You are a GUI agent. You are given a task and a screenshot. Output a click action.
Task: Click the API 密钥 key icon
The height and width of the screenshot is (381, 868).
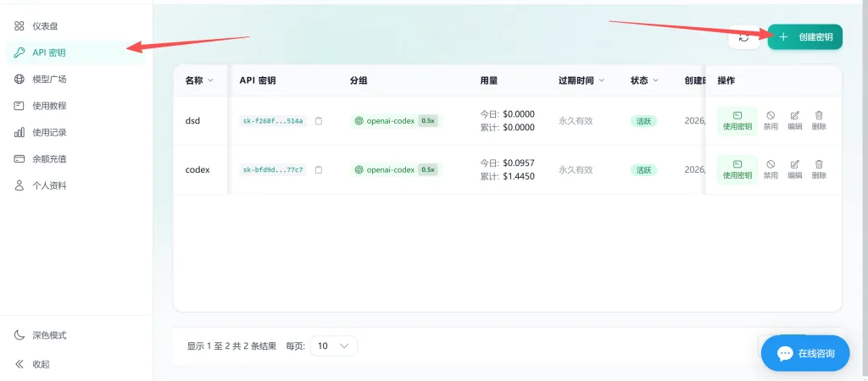click(19, 52)
